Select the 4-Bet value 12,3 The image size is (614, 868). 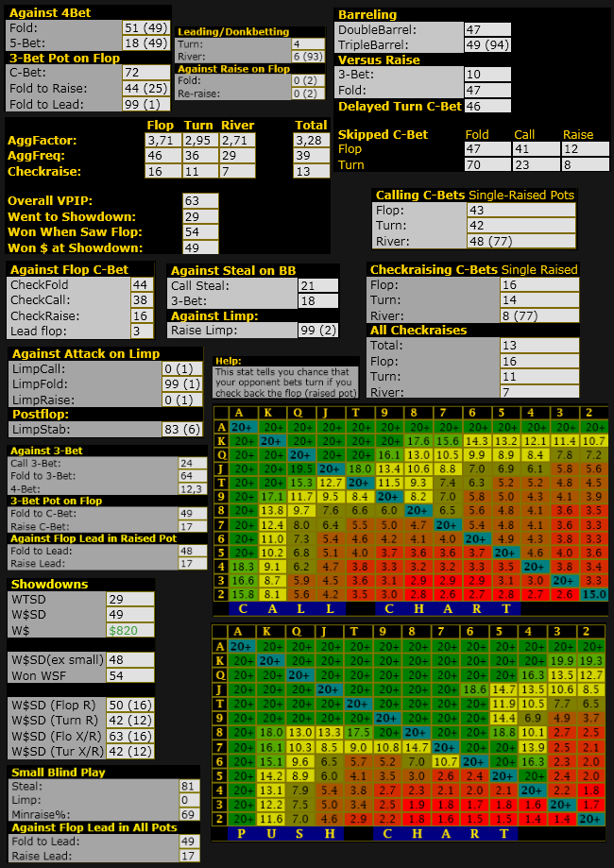[x=193, y=489]
